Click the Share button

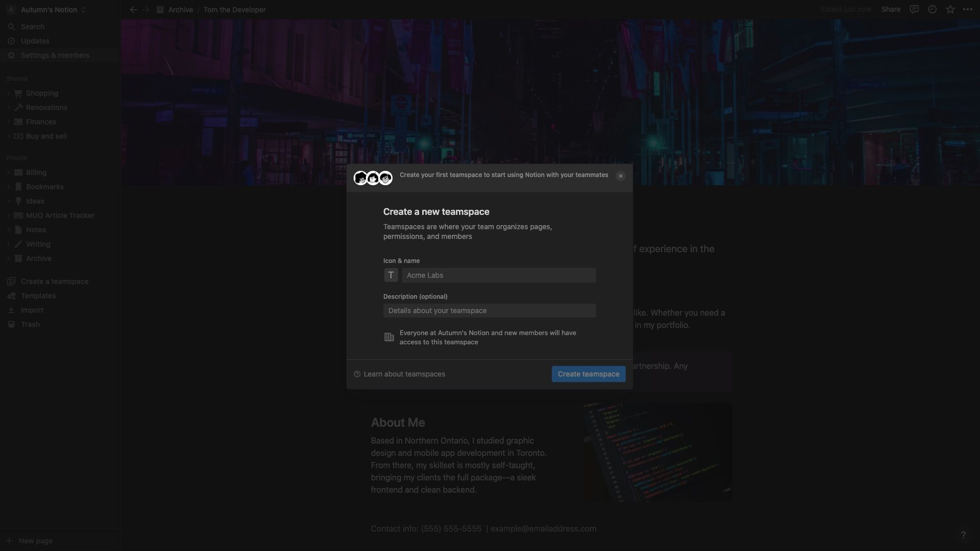tap(891, 9)
